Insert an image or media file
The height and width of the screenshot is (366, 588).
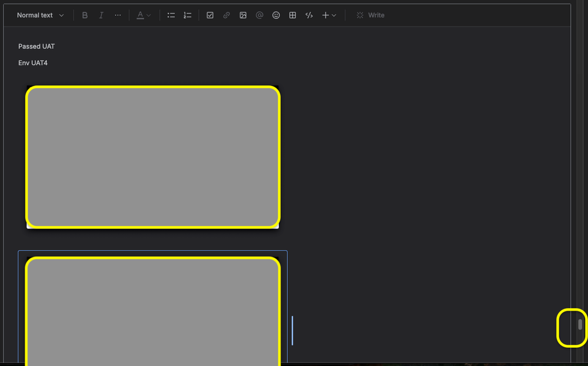coord(243,15)
